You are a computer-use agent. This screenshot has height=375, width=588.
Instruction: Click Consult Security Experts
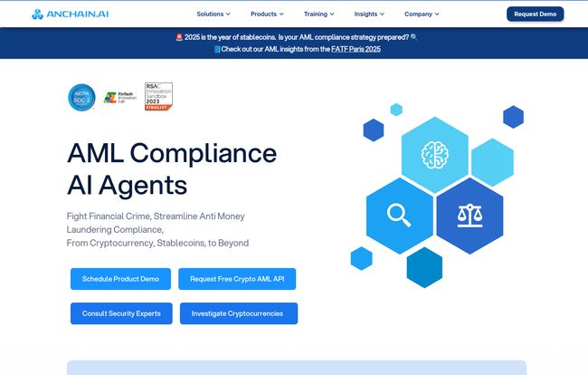click(121, 313)
